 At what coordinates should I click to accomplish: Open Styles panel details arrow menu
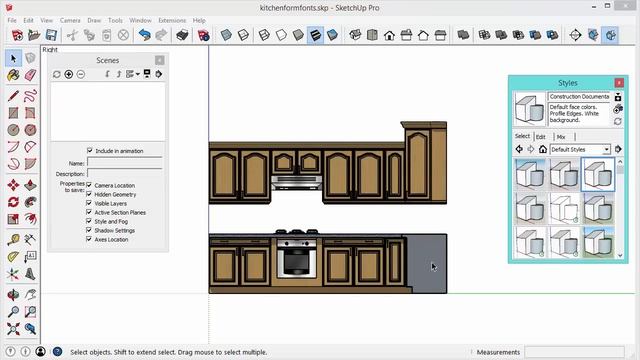click(618, 149)
